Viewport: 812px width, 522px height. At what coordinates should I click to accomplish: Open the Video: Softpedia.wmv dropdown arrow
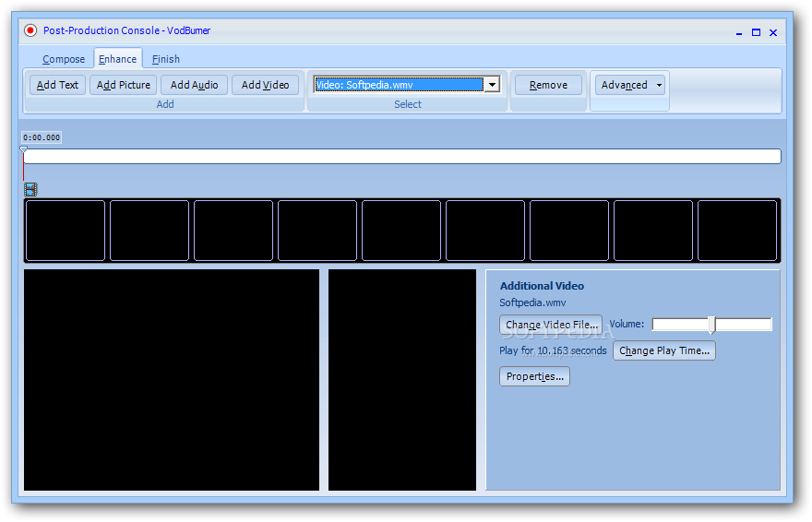tap(492, 84)
